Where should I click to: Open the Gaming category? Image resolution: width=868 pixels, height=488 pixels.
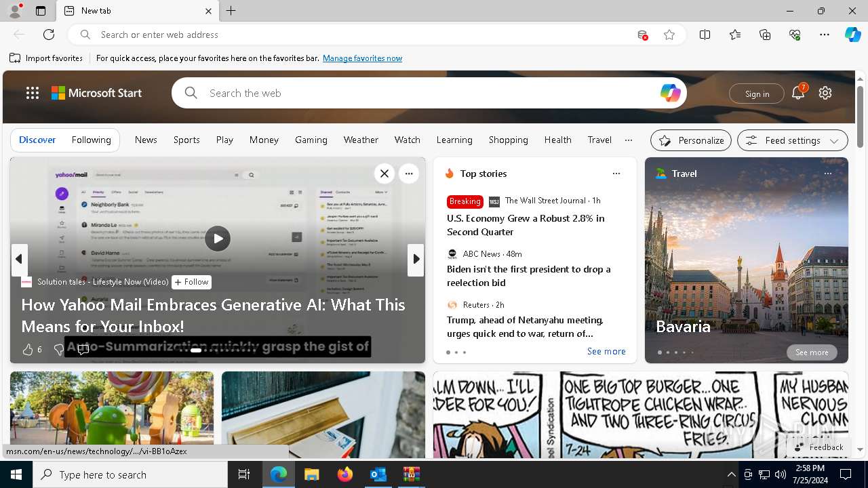[x=311, y=140]
